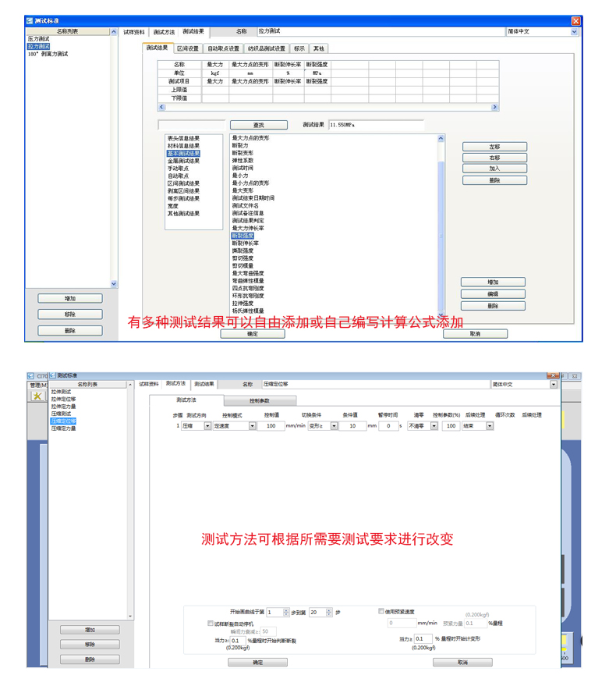
Task: Switch to the 区间设置 tab
Action: [x=188, y=48]
